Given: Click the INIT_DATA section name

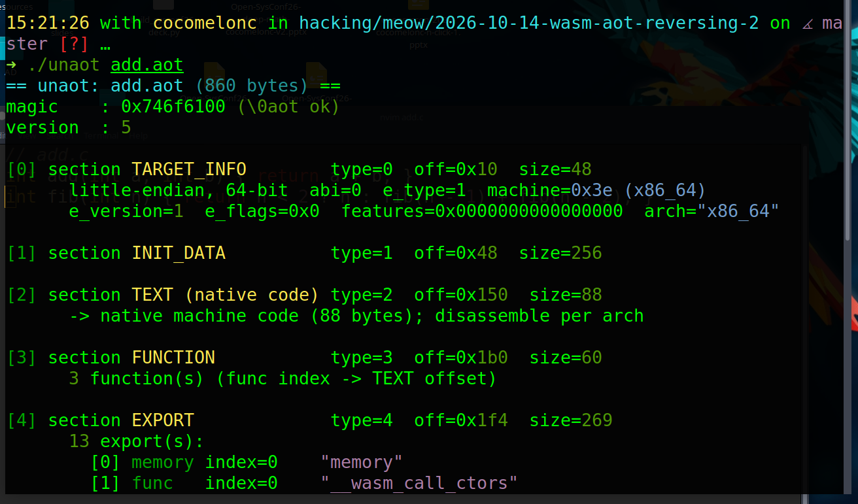Looking at the screenshot, I should pyautogui.click(x=179, y=253).
